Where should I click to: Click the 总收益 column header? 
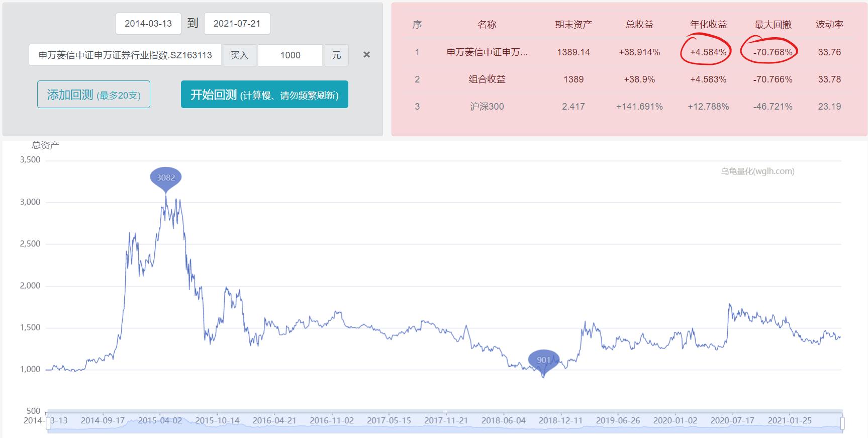[639, 24]
